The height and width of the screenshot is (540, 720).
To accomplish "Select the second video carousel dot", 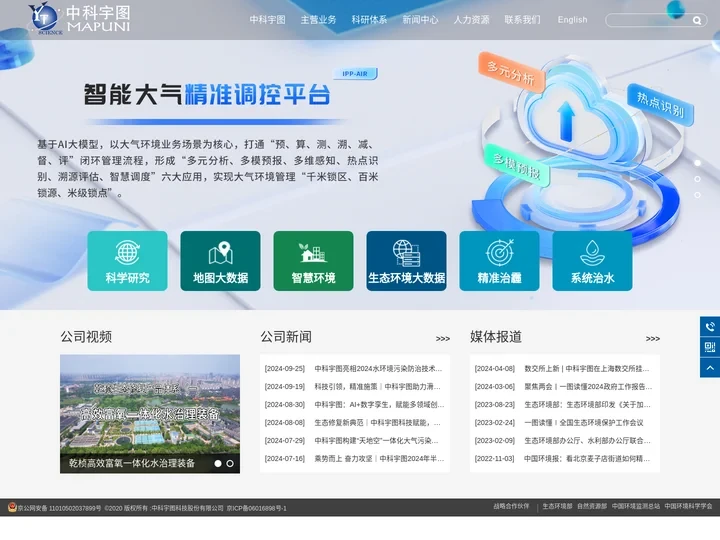I will pyautogui.click(x=230, y=464).
